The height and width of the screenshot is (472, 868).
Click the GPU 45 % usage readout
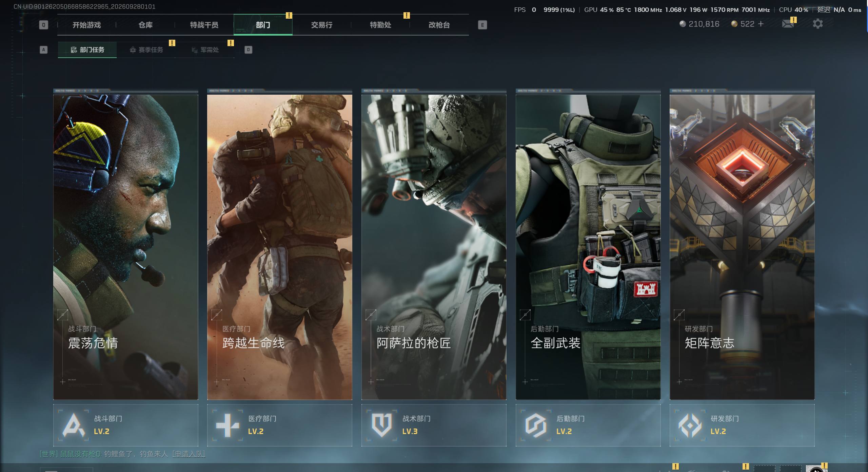pyautogui.click(x=599, y=10)
